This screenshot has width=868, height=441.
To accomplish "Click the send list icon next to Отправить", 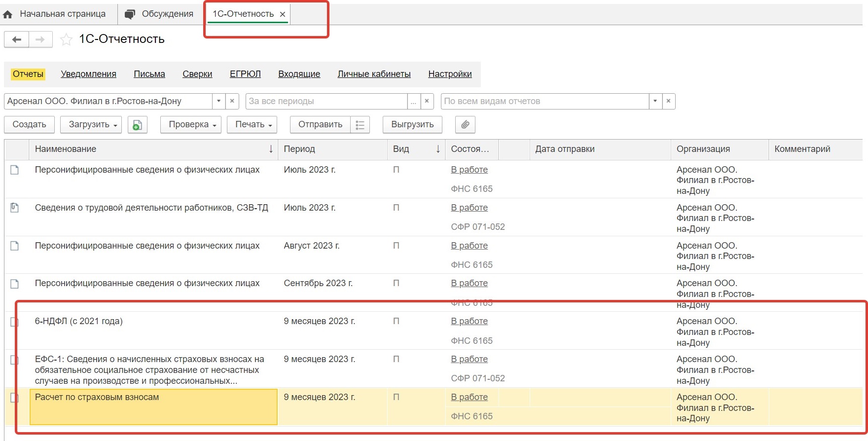I will (360, 125).
